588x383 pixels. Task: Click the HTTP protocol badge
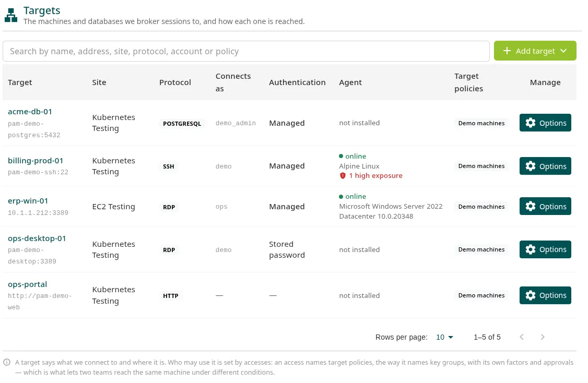pos(171,296)
